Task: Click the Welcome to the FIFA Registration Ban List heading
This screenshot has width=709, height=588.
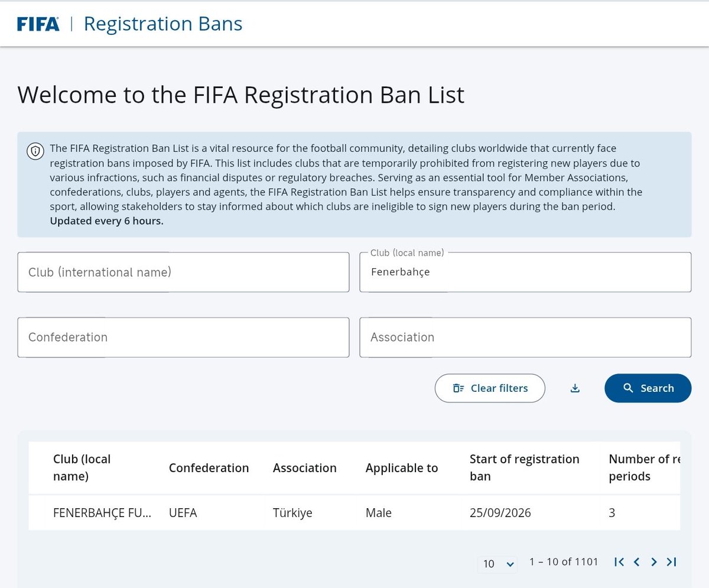Action: [241, 95]
